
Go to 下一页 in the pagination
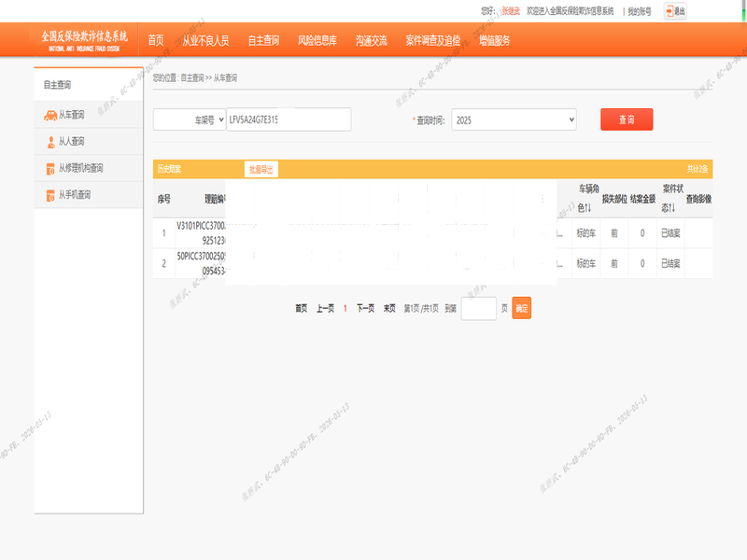coord(365,309)
